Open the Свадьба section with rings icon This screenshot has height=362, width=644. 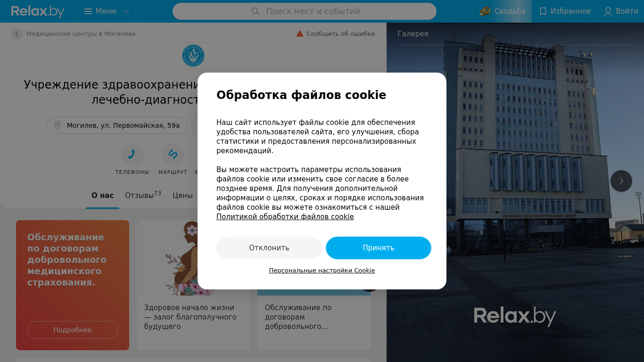tap(503, 11)
